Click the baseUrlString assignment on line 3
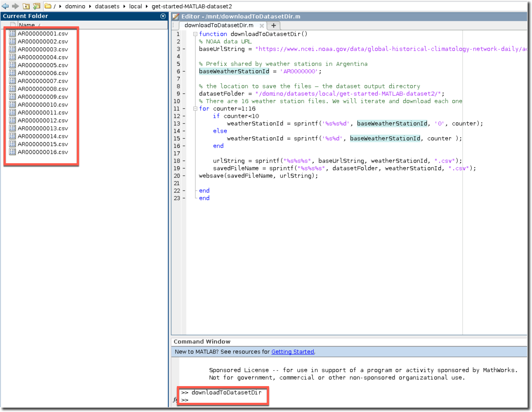 click(363, 49)
